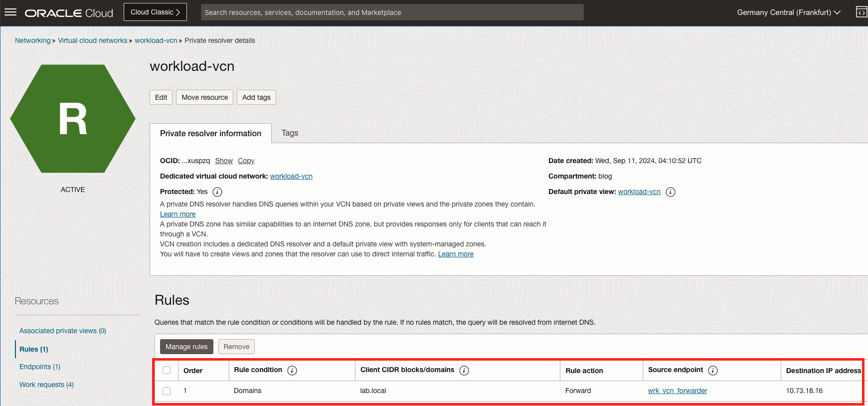
Task: Show info for Rule condition column
Action: [292, 371]
